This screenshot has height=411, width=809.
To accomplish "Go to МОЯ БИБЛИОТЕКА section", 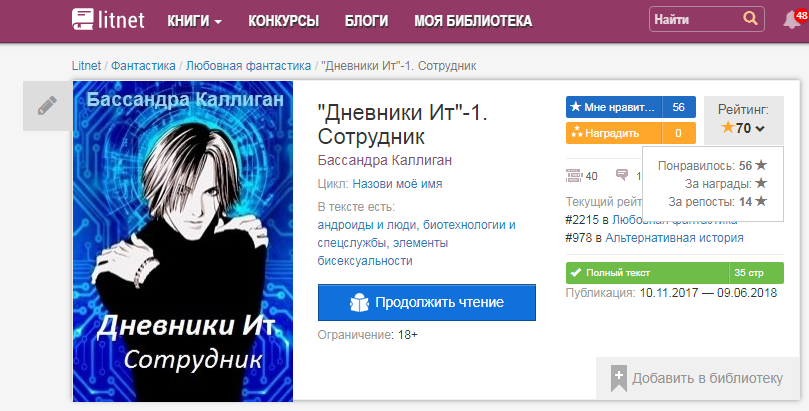I will tap(473, 21).
